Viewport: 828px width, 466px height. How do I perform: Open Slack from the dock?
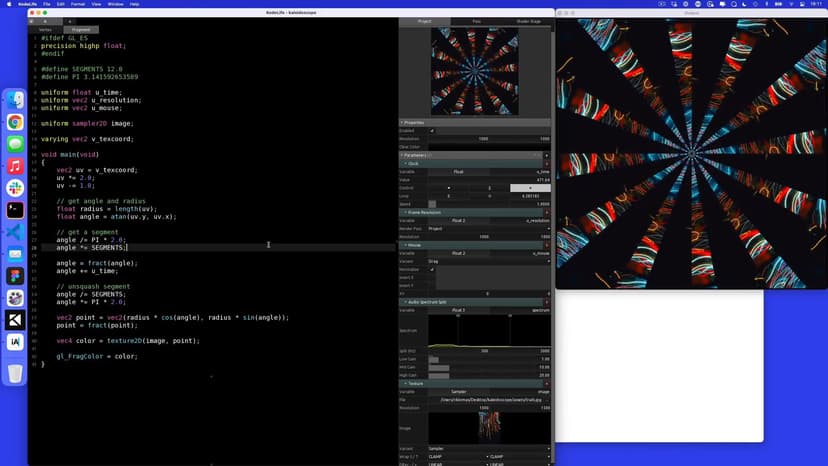[15, 188]
